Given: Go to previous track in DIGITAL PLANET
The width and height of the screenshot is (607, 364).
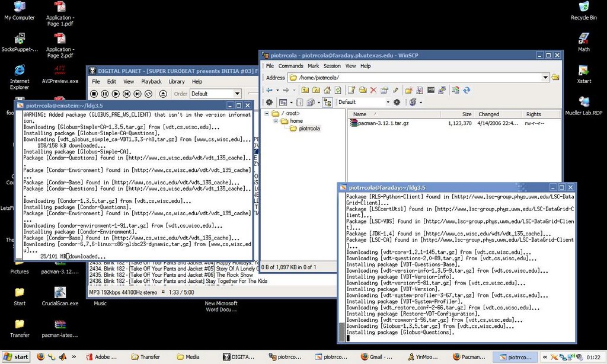Looking at the screenshot, I should tap(126, 94).
